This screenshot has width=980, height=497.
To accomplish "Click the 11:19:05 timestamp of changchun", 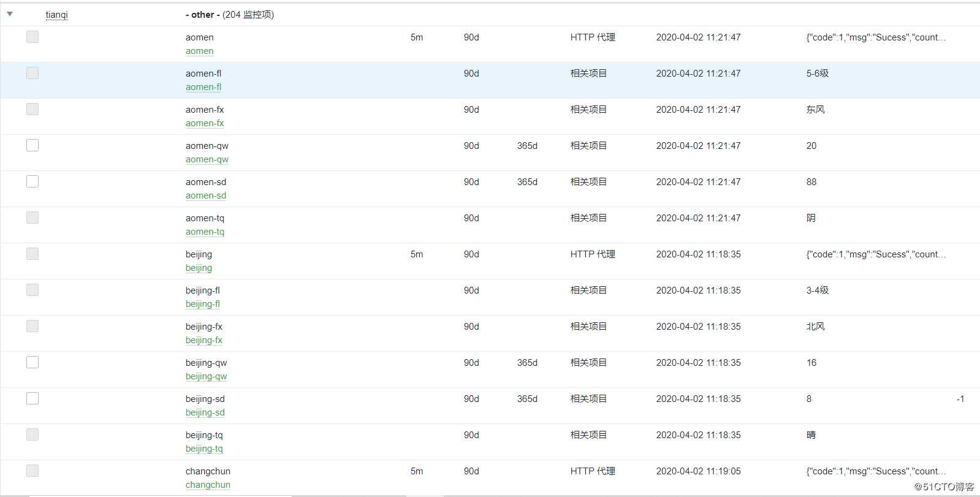I will [x=698, y=471].
